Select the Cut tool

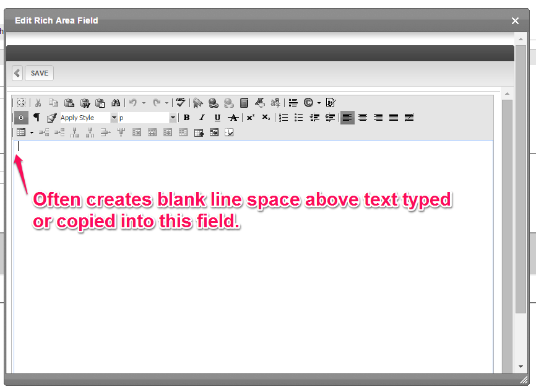pyautogui.click(x=38, y=102)
